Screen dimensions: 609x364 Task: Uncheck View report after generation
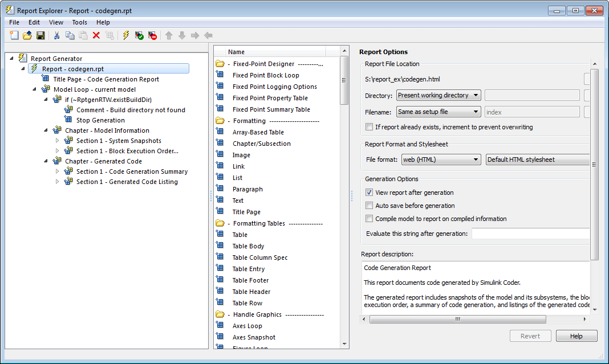(370, 193)
